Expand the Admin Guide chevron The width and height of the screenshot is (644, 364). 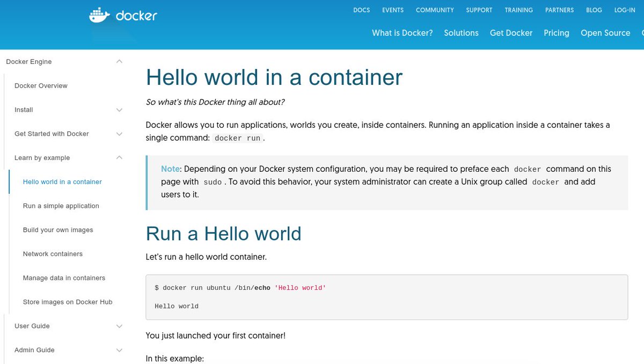pos(119,351)
